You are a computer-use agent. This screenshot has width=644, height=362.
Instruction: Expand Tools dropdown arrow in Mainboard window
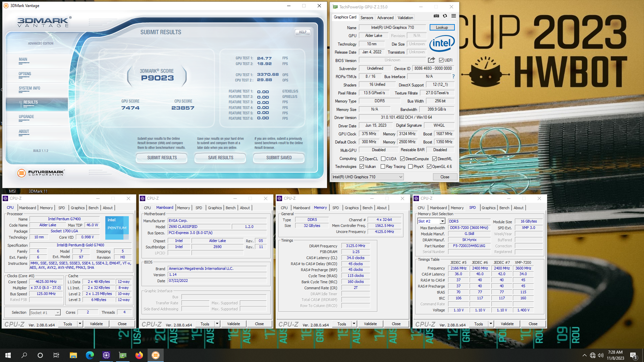click(217, 324)
